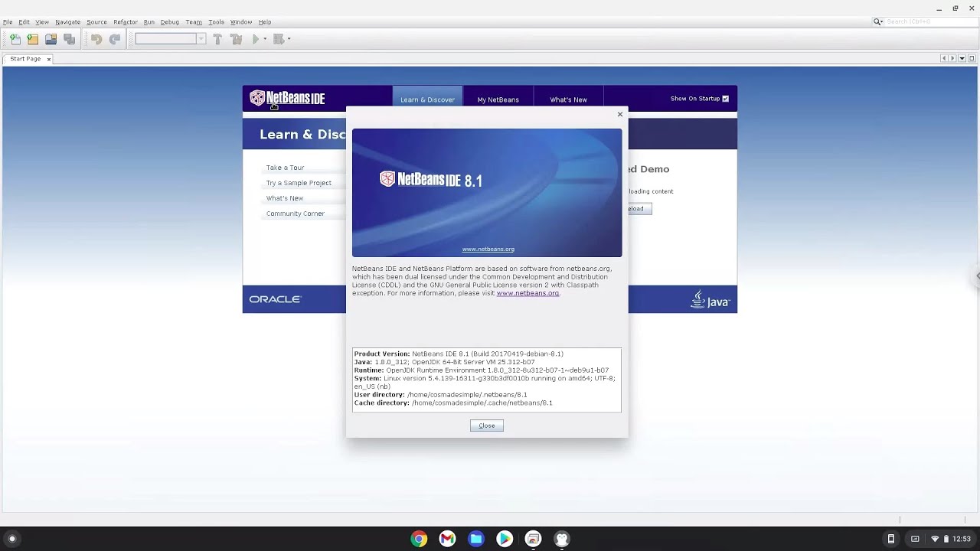The height and width of the screenshot is (551, 980).
Task: Open the Files app in the shelf
Action: click(x=476, y=539)
